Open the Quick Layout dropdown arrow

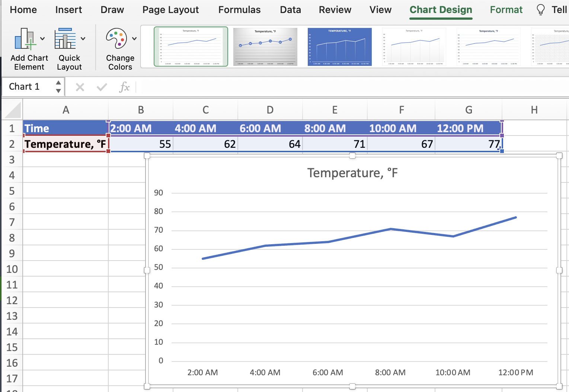coord(83,39)
